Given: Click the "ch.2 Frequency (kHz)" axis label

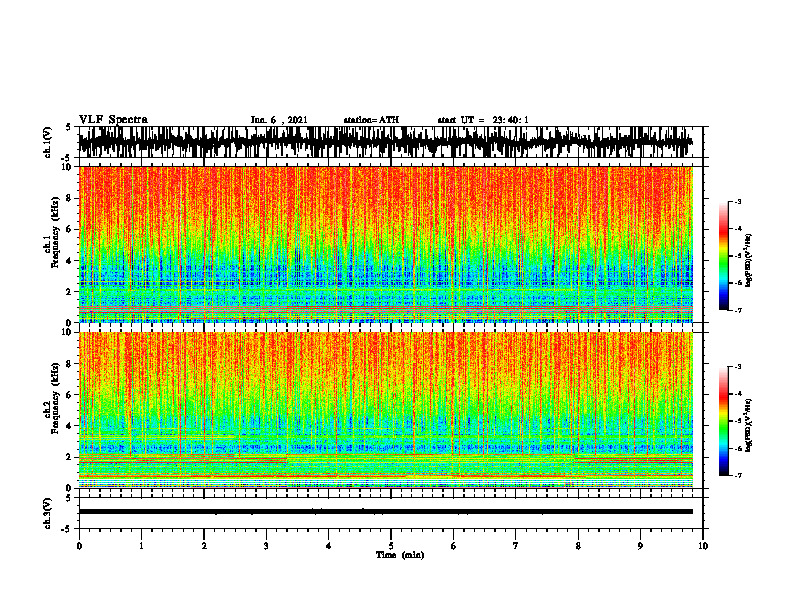Looking at the screenshot, I should click(x=52, y=398).
